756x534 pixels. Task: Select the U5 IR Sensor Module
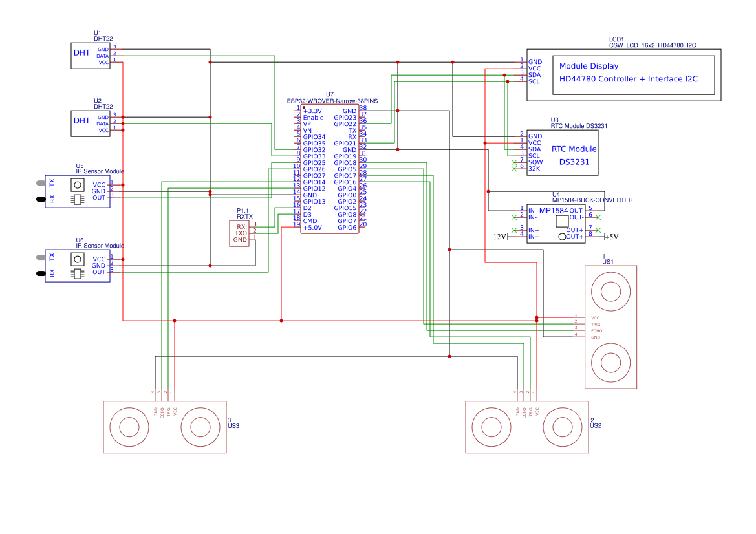78,191
